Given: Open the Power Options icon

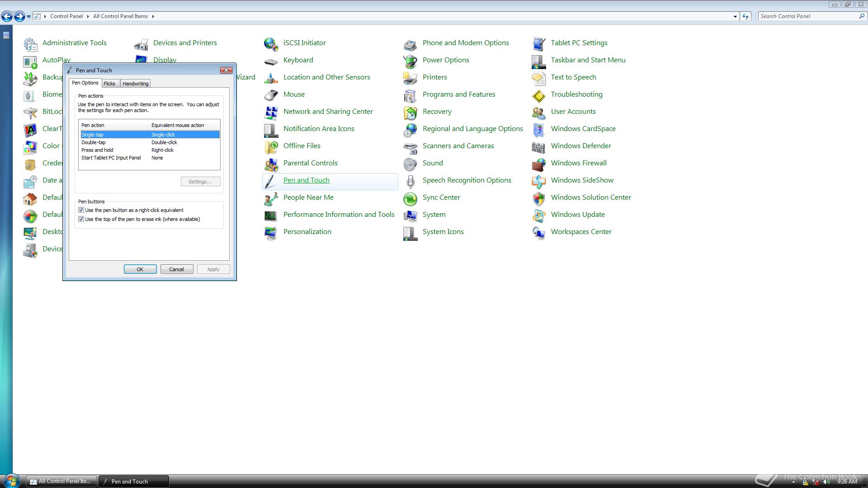Looking at the screenshot, I should point(410,61).
